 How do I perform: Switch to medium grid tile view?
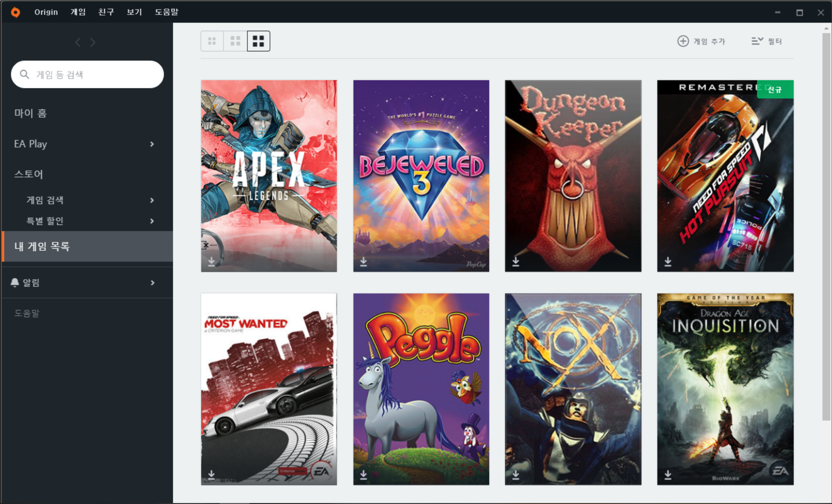pyautogui.click(x=235, y=41)
